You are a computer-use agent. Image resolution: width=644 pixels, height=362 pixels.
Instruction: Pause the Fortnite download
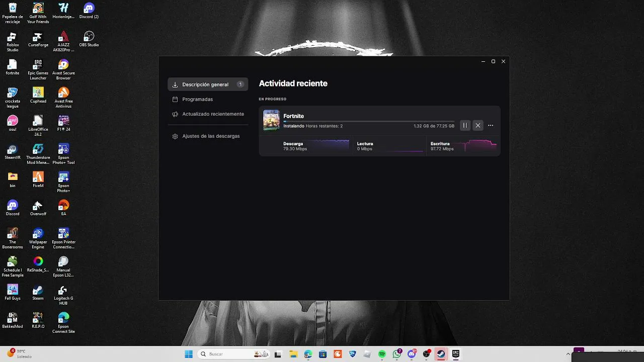coord(465,125)
